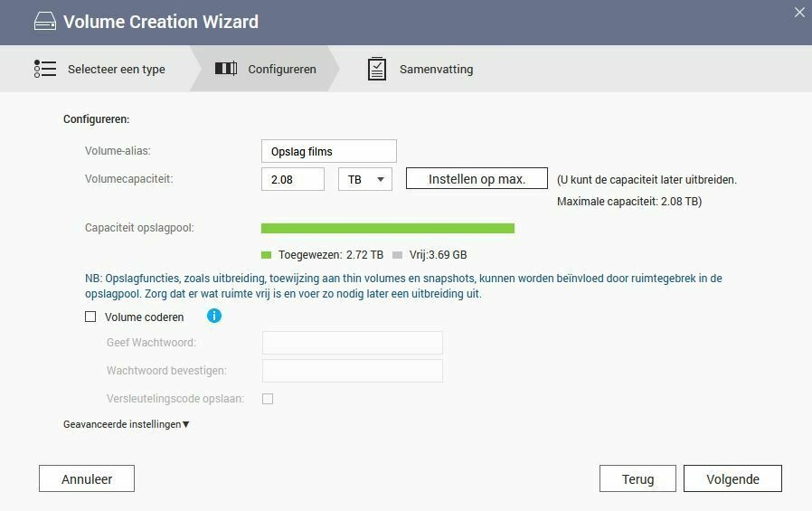Click the gray Vrij legend square
This screenshot has height=511, width=812.
[x=397, y=255]
